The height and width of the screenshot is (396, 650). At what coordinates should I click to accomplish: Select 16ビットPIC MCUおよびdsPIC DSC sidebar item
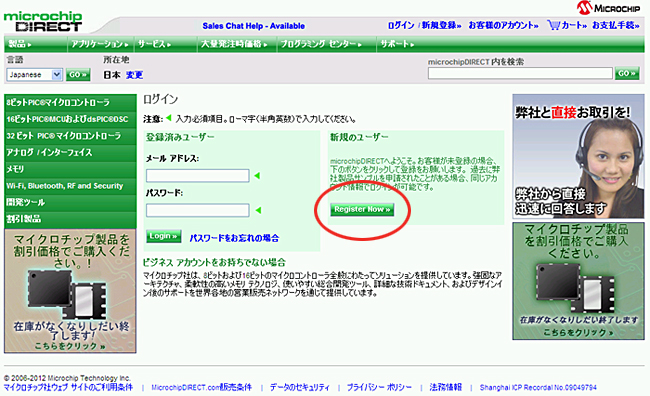pos(70,119)
